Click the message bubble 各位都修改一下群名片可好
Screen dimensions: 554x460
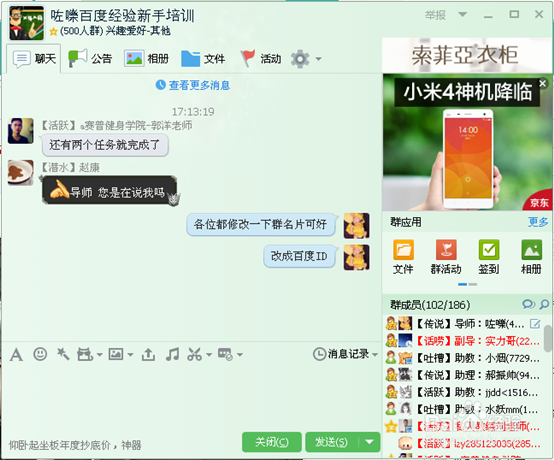click(261, 224)
